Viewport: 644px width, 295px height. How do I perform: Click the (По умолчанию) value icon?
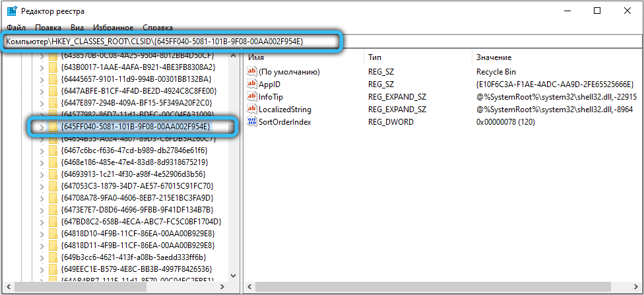[251, 71]
